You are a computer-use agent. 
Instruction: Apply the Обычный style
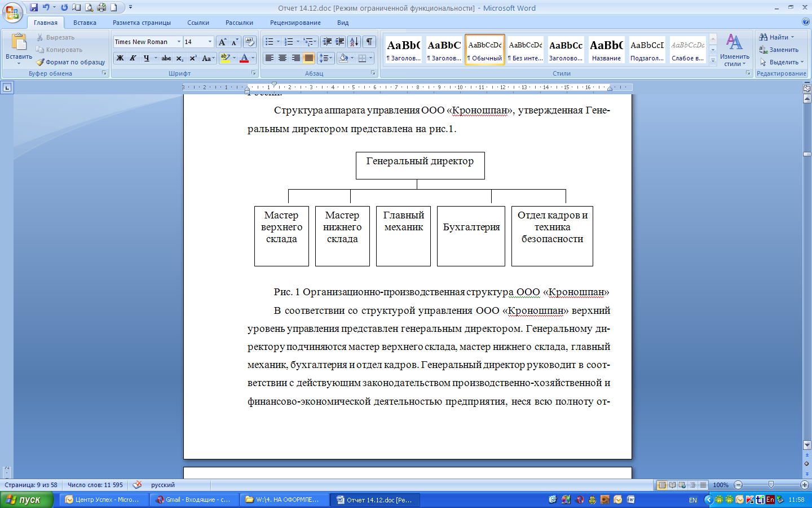click(x=485, y=50)
